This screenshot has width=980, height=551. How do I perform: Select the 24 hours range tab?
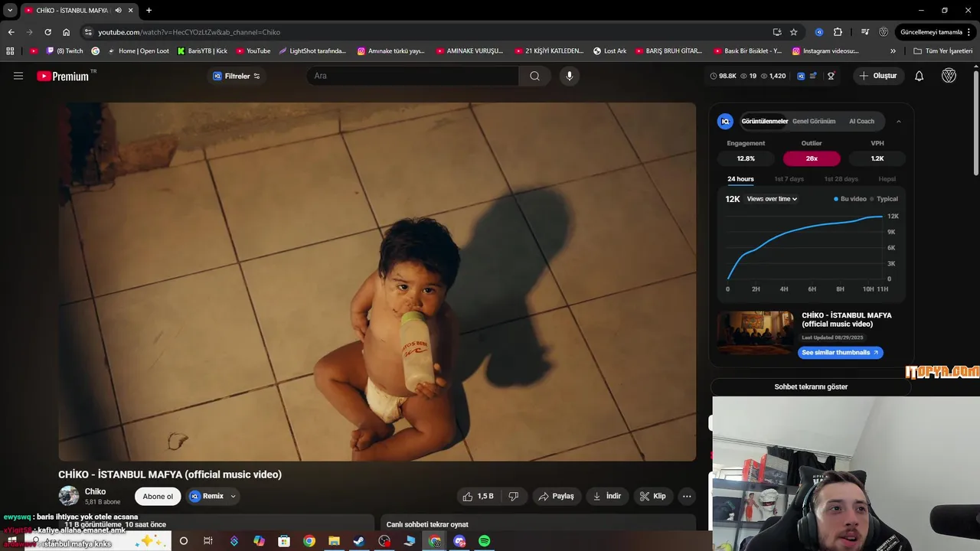(740, 179)
